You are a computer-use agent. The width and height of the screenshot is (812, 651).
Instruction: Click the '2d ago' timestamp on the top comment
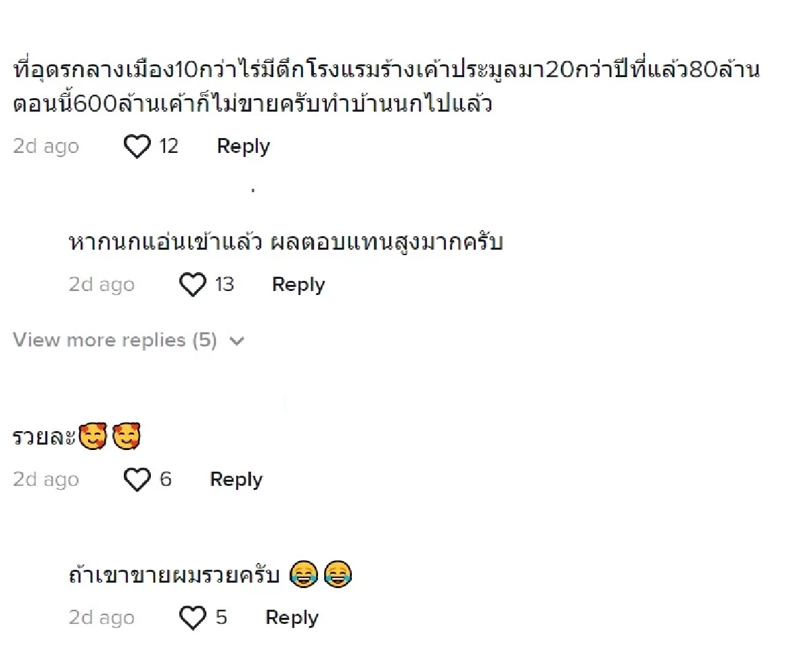pyautogui.click(x=45, y=146)
